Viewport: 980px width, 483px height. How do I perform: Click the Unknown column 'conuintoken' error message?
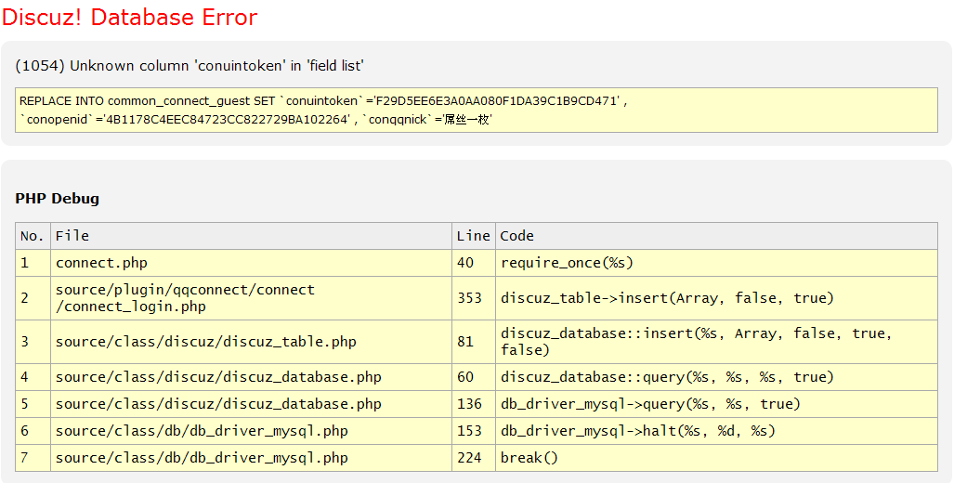coord(189,65)
